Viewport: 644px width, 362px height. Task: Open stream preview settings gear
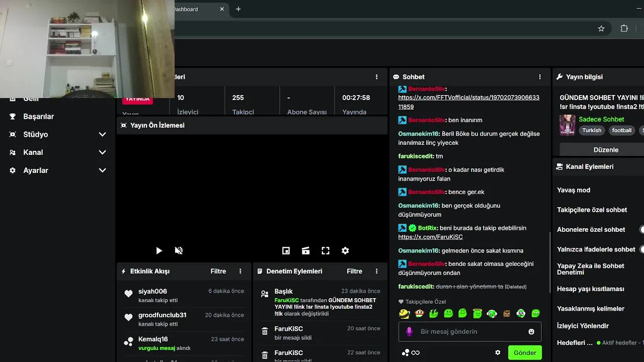pos(345,250)
